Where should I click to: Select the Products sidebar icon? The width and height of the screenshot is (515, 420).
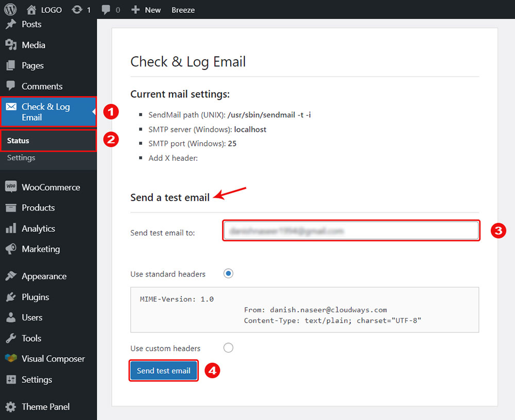(x=11, y=208)
